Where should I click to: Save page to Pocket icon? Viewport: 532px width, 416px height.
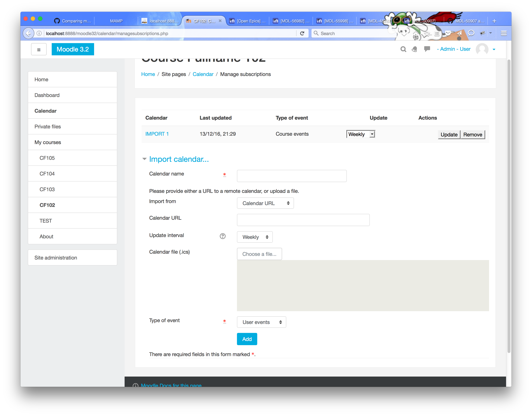(x=448, y=33)
